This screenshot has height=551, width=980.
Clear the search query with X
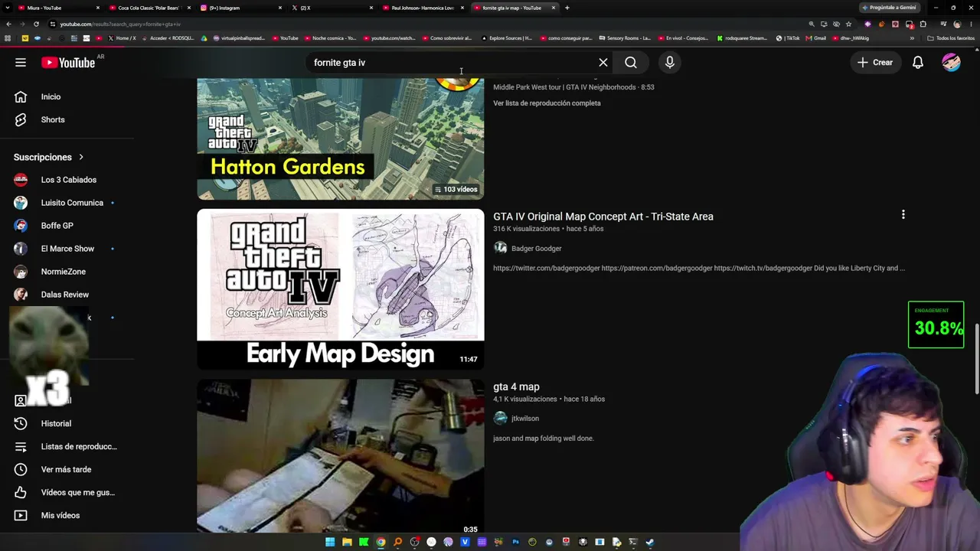pos(603,63)
